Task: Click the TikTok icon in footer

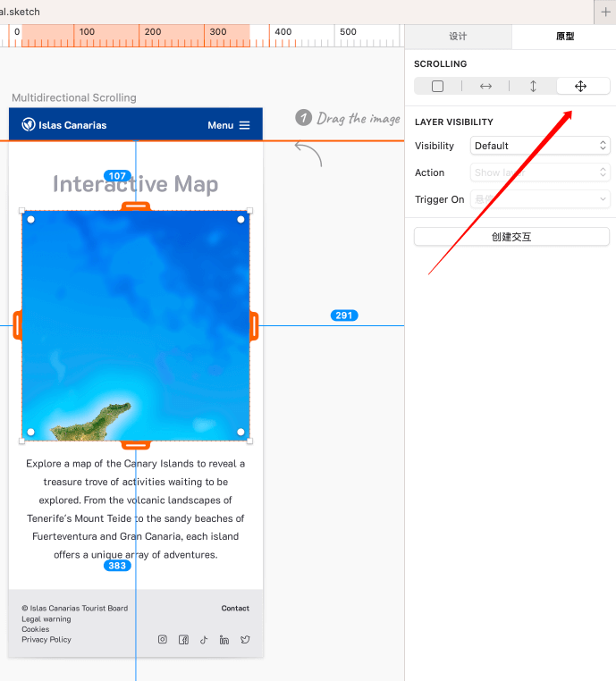Action: [x=204, y=640]
